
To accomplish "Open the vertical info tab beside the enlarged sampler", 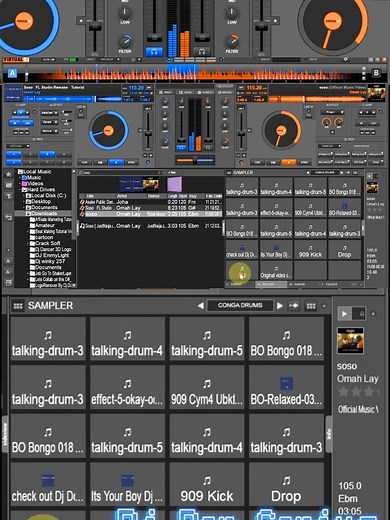I will pos(329,434).
